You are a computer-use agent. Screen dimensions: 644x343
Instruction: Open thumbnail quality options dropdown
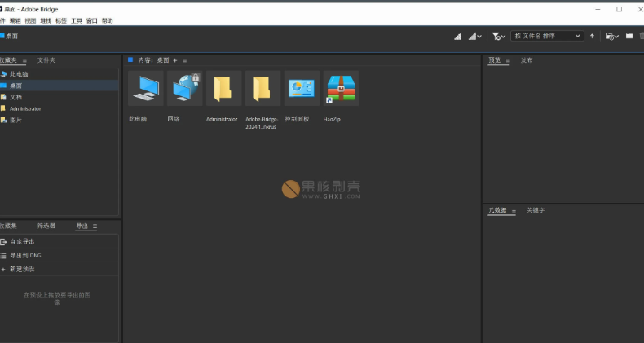coord(474,36)
